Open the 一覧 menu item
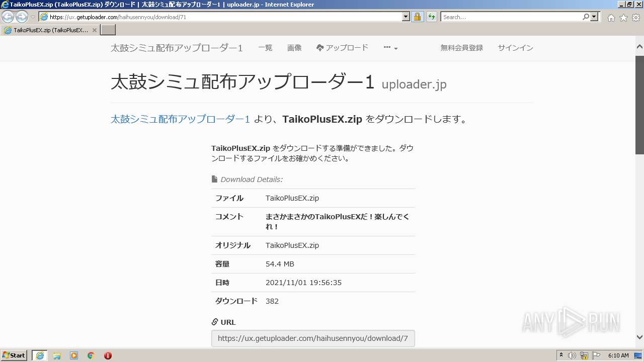The height and width of the screenshot is (362, 644). pos(265,48)
